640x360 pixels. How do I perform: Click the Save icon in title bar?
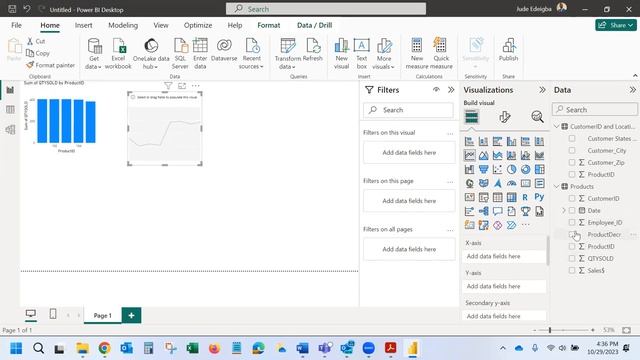pyautogui.click(x=12, y=9)
